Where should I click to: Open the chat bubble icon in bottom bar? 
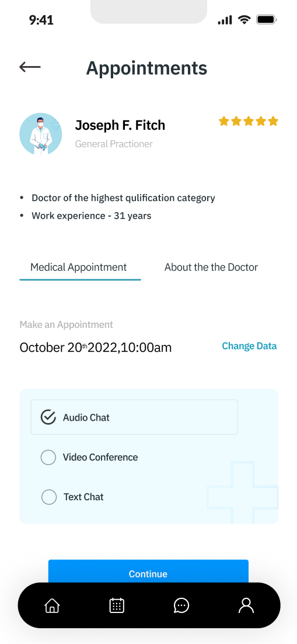181,605
